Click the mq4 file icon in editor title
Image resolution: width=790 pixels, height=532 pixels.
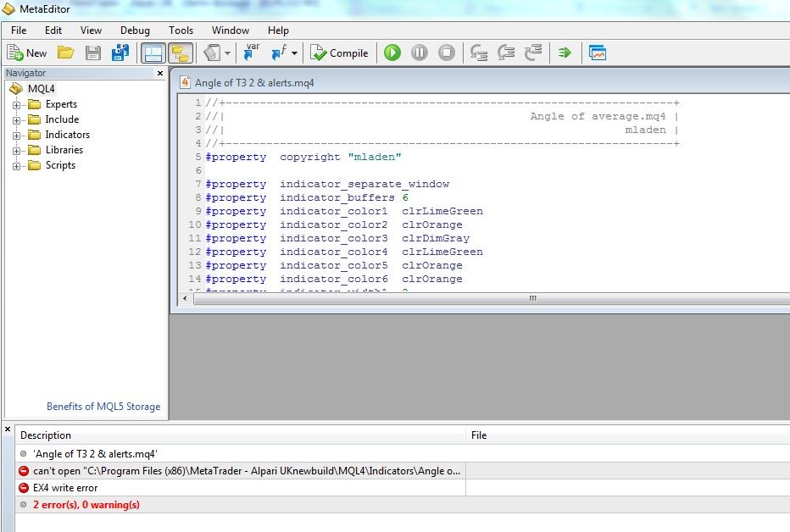(185, 82)
